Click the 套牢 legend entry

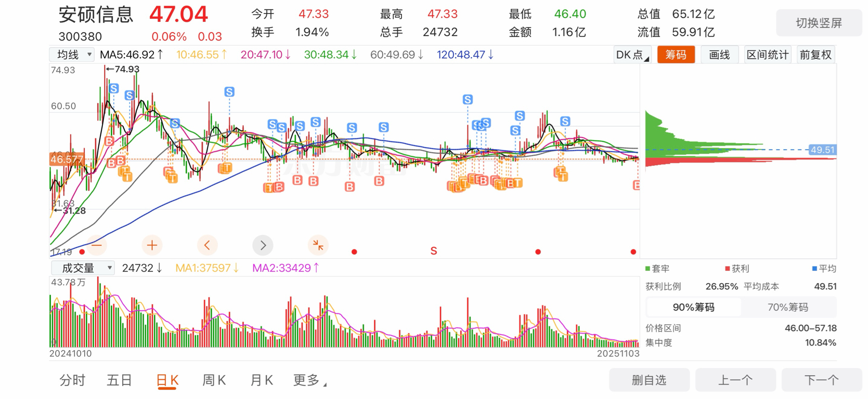(x=657, y=269)
